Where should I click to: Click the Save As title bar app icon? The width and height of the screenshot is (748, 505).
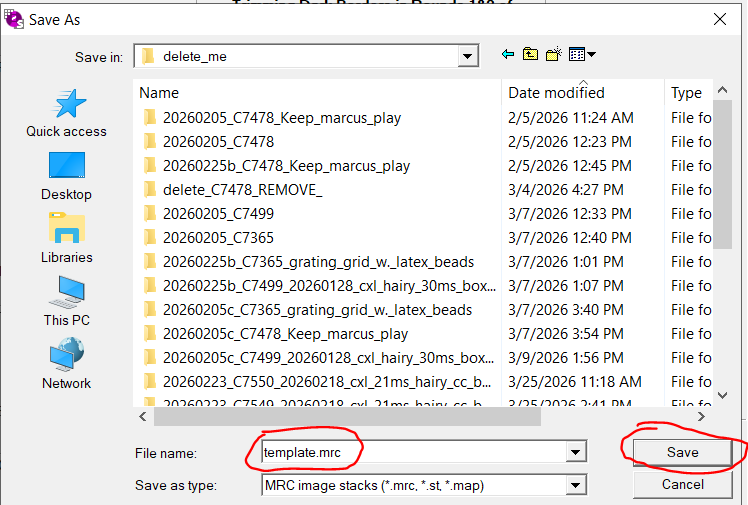(x=14, y=20)
